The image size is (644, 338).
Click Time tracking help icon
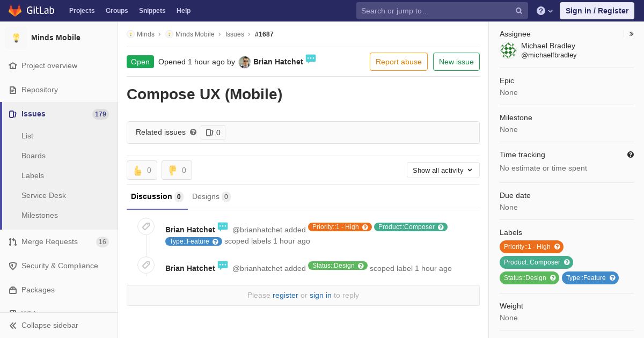[x=631, y=155]
